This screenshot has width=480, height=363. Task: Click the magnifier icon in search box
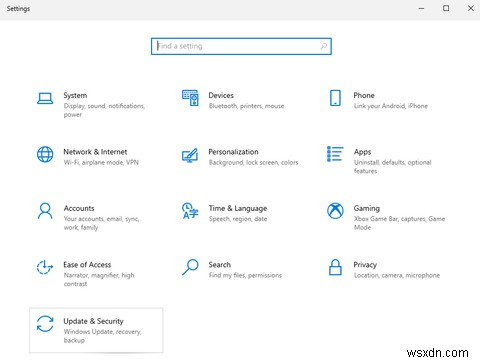323,46
